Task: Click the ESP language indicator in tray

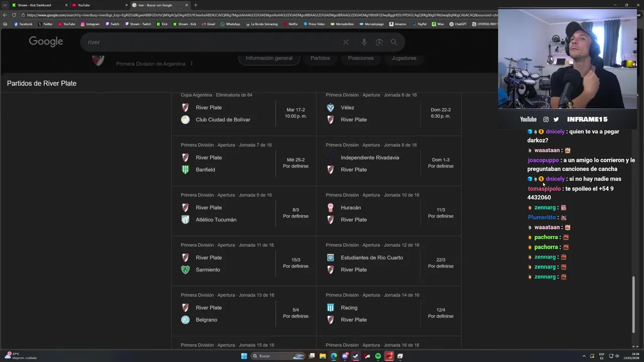Action: click(602, 356)
